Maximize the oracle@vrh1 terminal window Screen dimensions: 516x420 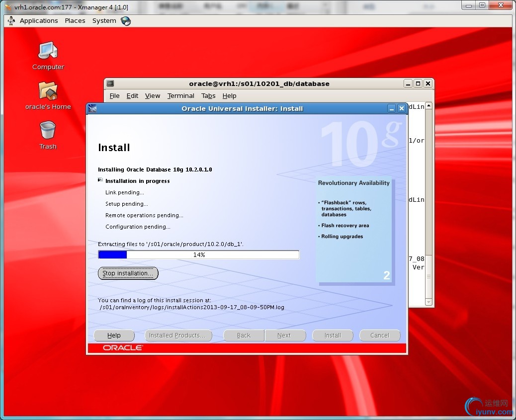[418, 84]
